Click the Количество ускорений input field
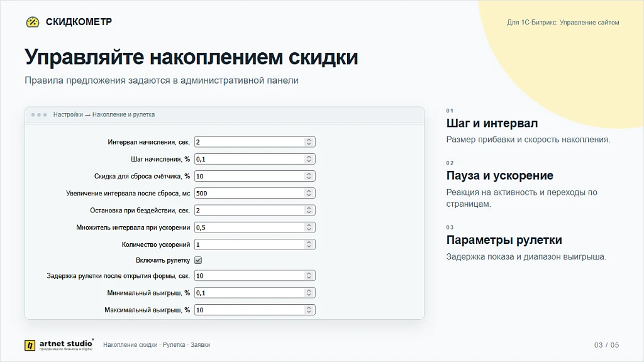Screen dimensions: 644x362 [255, 244]
